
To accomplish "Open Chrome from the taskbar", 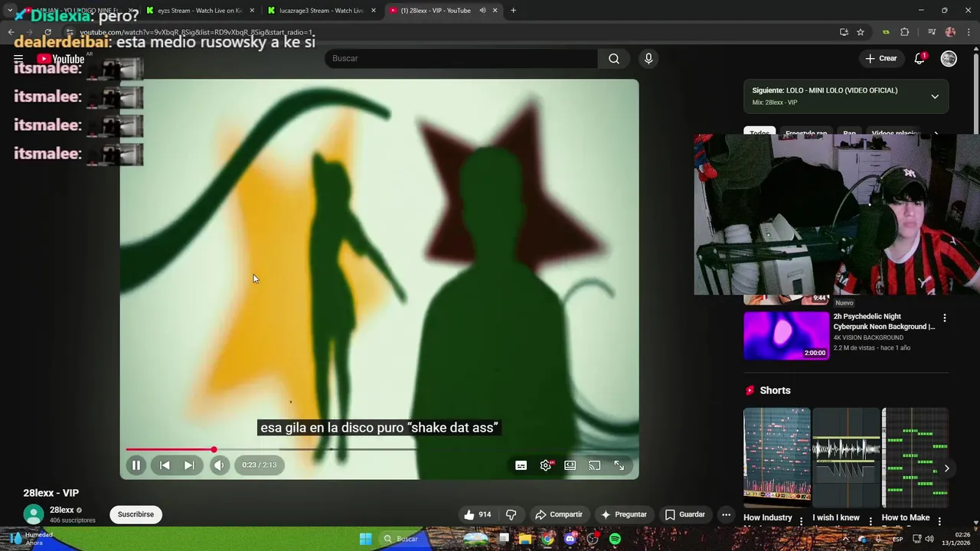I will pos(547,539).
